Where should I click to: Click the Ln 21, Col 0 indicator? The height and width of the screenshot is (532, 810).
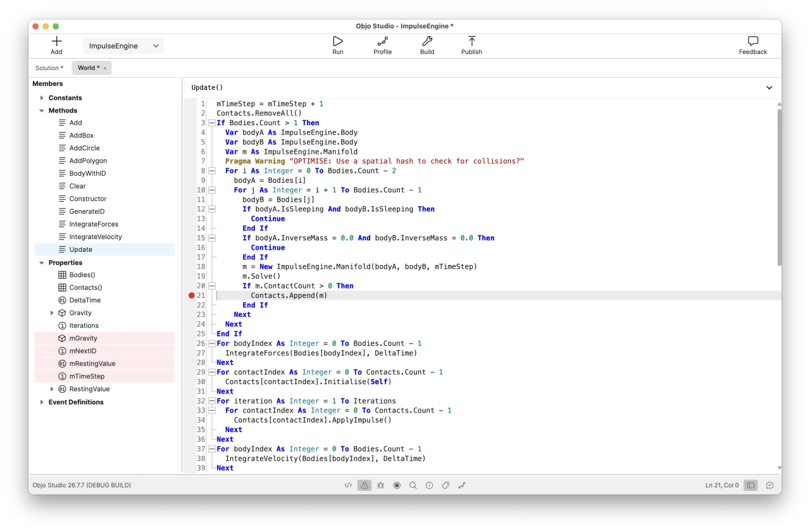click(722, 485)
